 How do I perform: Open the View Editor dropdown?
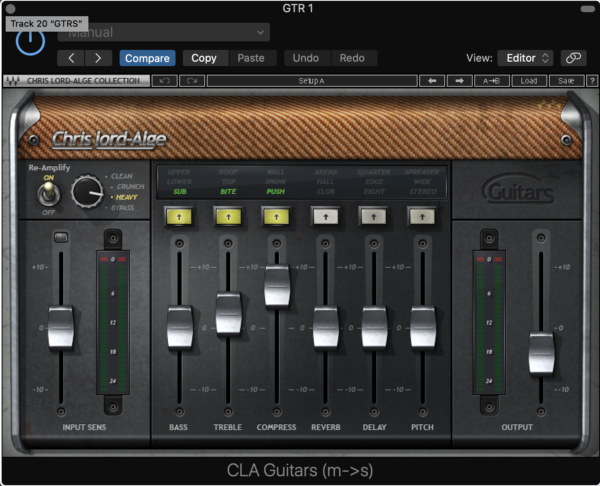coord(525,58)
